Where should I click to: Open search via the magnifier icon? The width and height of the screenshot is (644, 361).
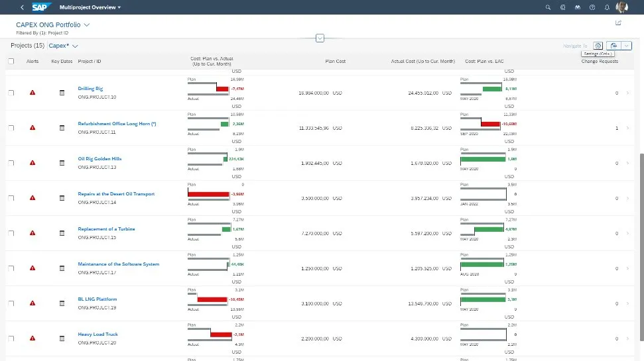pyautogui.click(x=548, y=7)
